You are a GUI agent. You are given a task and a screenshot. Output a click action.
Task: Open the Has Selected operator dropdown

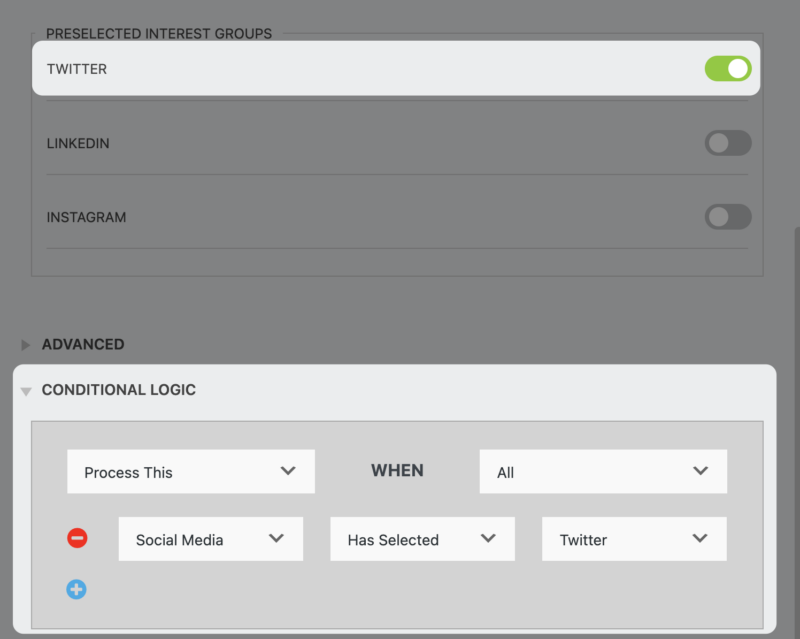click(x=422, y=538)
